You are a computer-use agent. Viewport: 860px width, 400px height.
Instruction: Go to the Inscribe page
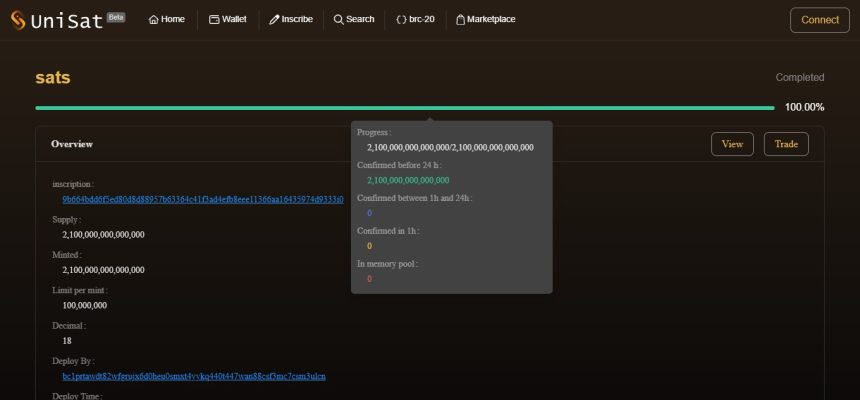[291, 19]
